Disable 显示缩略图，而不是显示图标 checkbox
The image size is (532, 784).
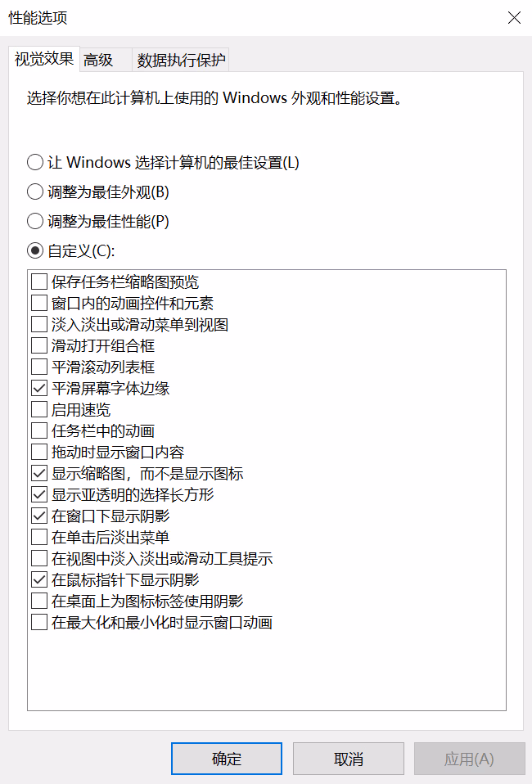point(39,474)
